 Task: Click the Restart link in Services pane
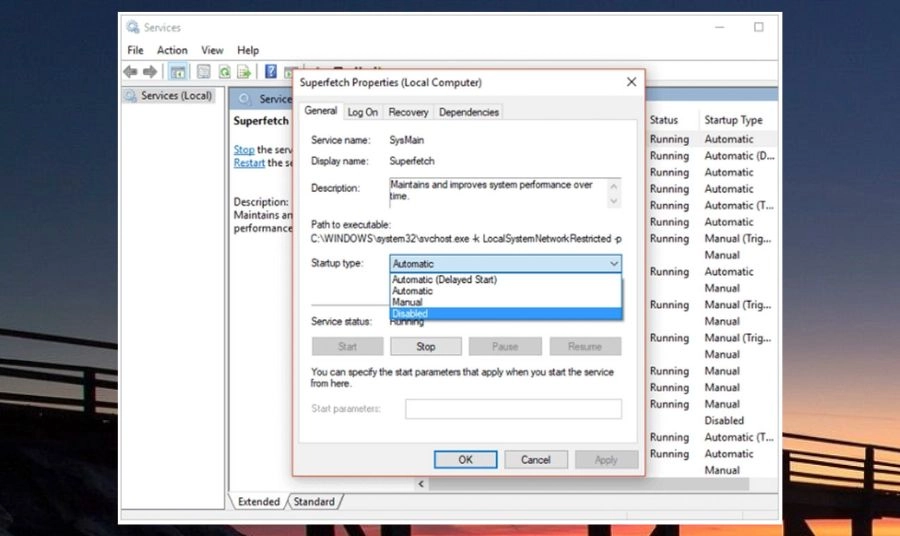[249, 163]
